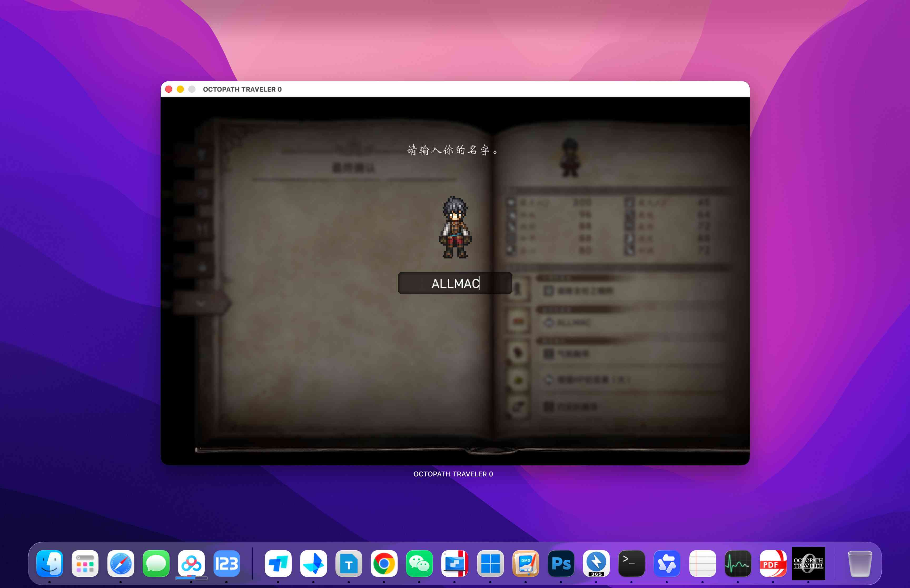Screen dimensions: 910x588
Task: Open the laptop icon with red stripes
Action: click(454, 564)
